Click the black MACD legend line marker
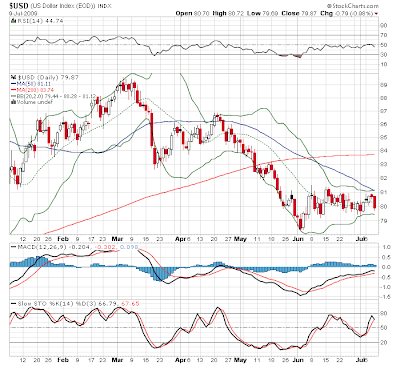Image resolution: width=400 pixels, height=365 pixels. point(13,247)
